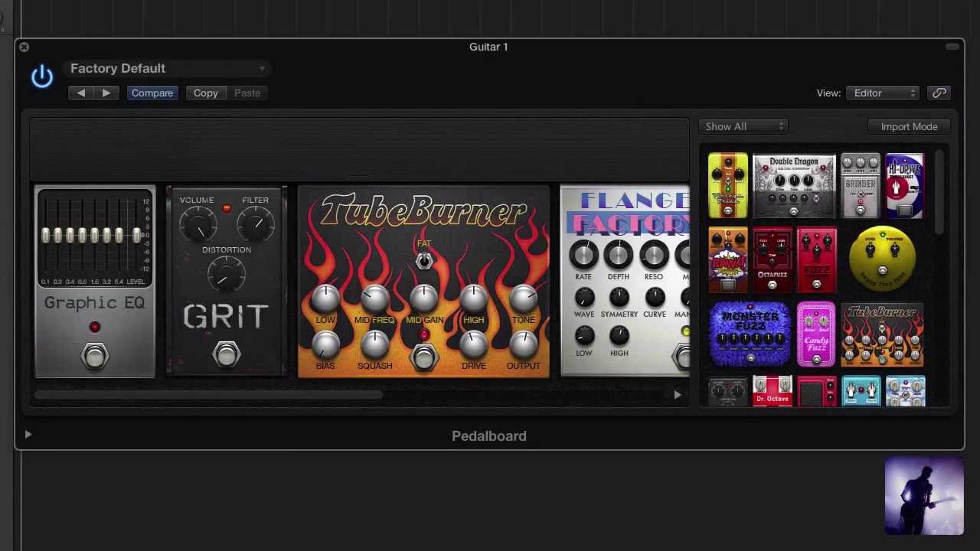Expand the disclosure triangle at bottom left of plug-in window
980x551 pixels.
[28, 435]
